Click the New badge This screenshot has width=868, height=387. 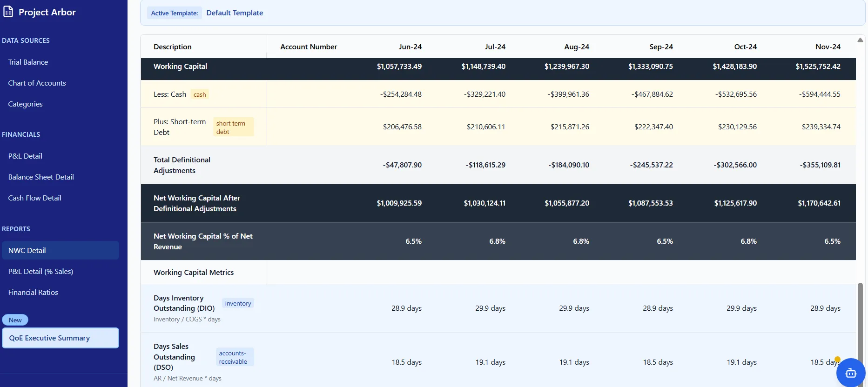pyautogui.click(x=15, y=320)
